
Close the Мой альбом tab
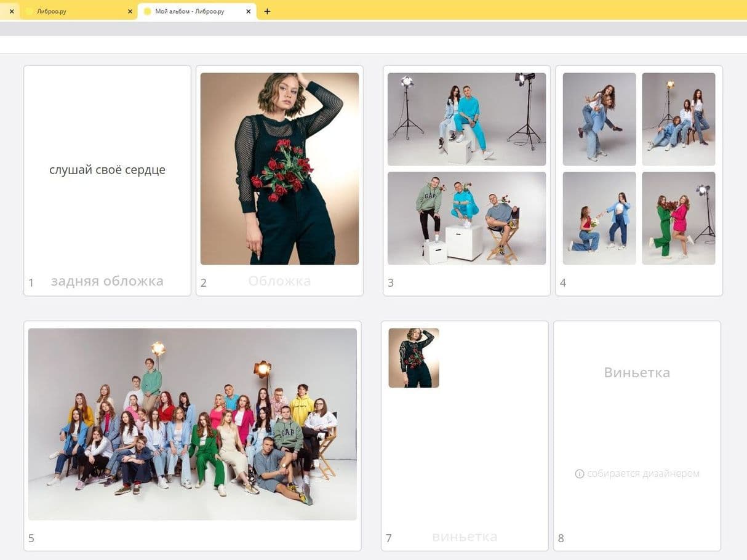click(248, 12)
